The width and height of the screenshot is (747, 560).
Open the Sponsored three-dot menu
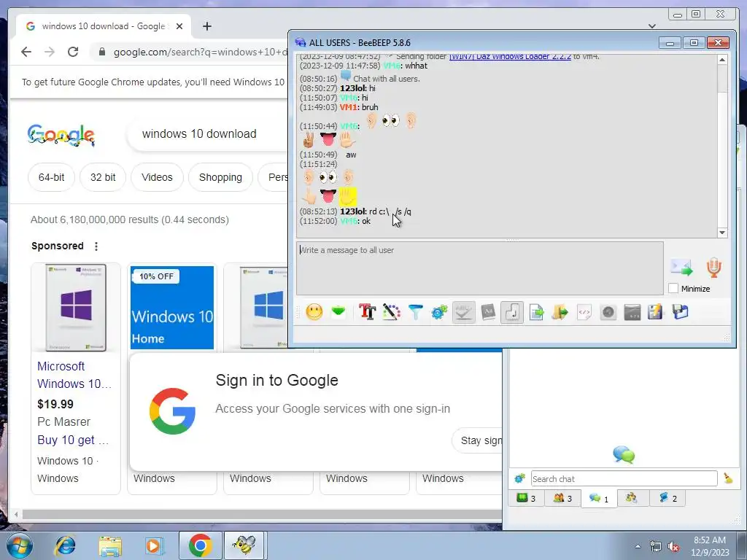click(x=96, y=246)
